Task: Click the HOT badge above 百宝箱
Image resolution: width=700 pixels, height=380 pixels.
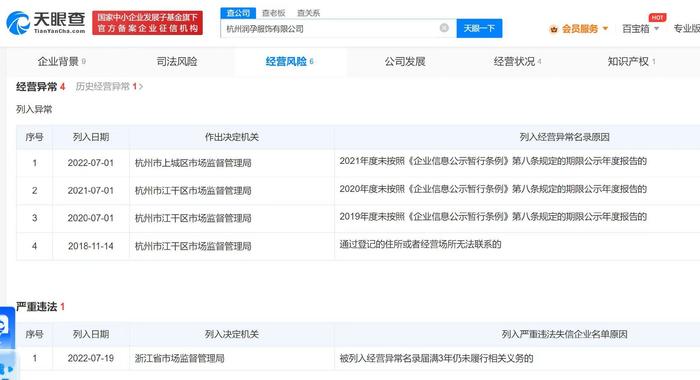Action: click(657, 17)
